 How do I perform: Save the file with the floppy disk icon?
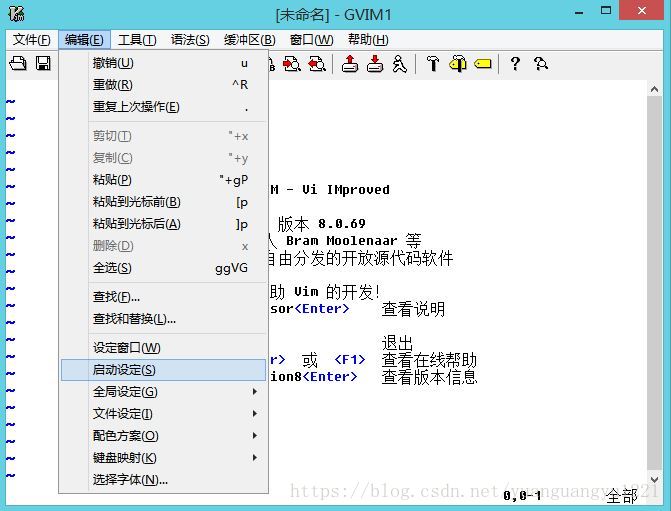43,64
